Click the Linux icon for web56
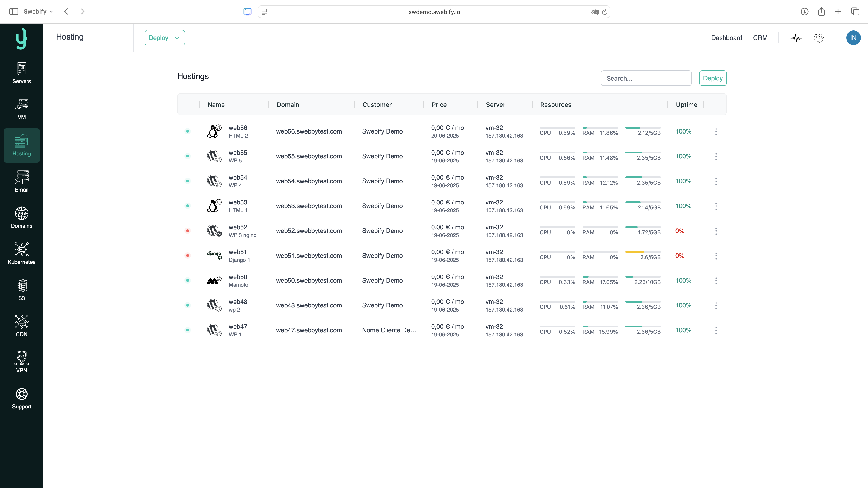This screenshot has width=868, height=488. (214, 131)
